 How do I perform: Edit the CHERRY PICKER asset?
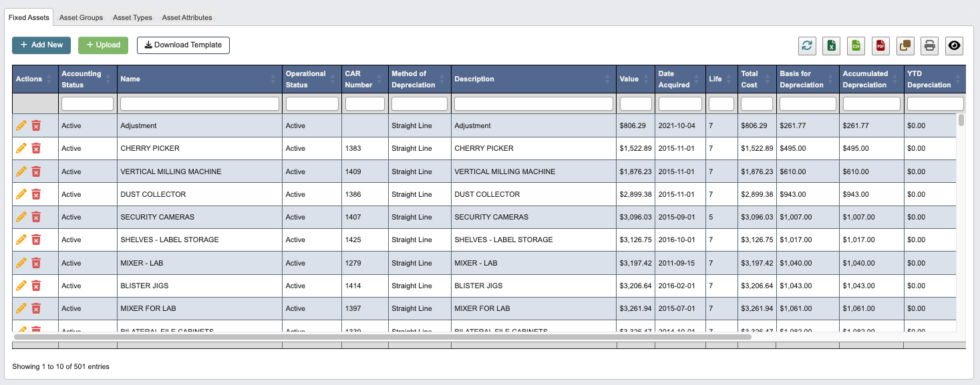pos(21,148)
